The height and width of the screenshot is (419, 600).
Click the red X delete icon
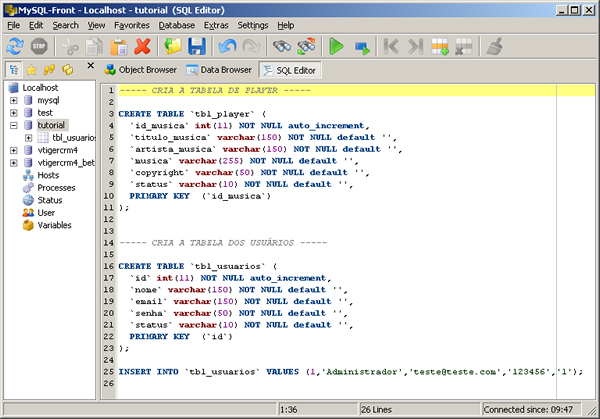(x=142, y=46)
